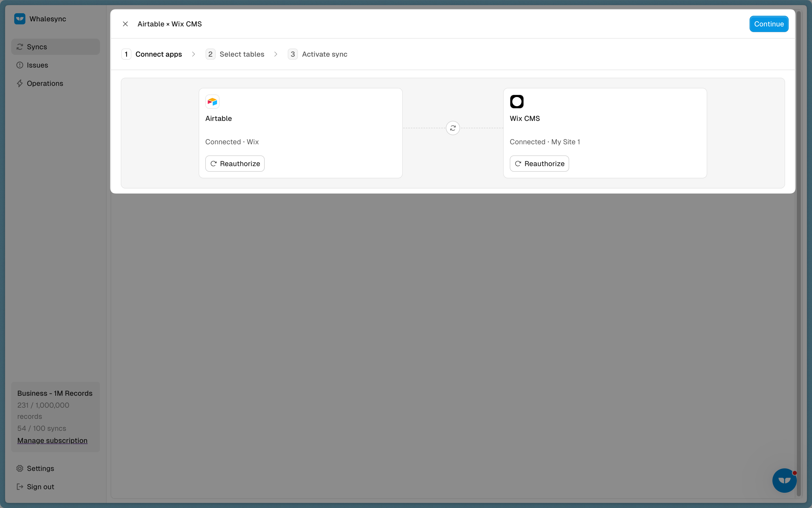This screenshot has height=508, width=812.
Task: Click the Wix CMS card title
Action: 525,118
